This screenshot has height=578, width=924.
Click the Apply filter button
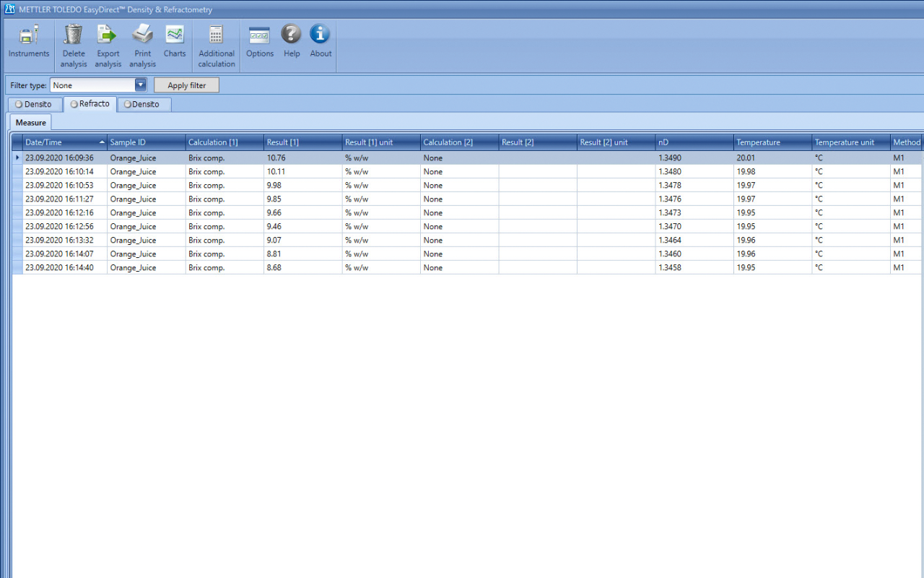[186, 85]
